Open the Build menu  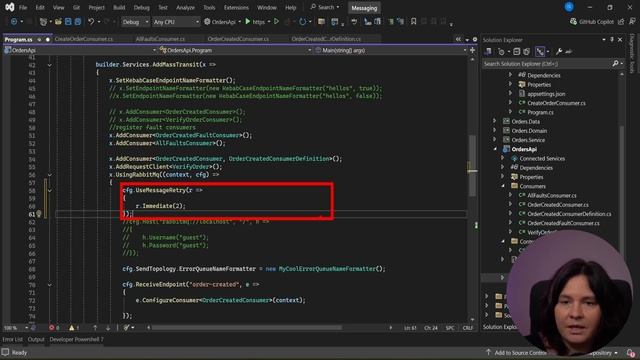[119, 7]
